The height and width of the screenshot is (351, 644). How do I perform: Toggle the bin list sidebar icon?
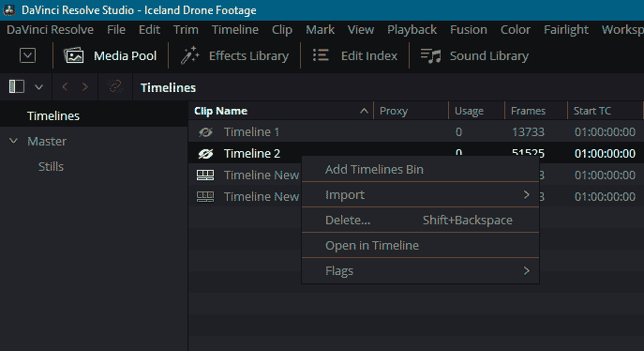pyautogui.click(x=17, y=86)
